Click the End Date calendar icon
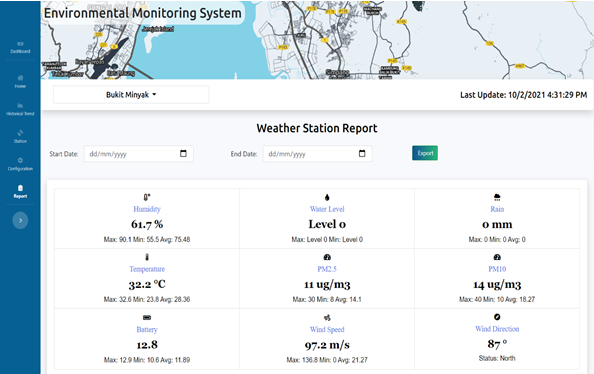This screenshot has width=594, height=374. pos(362,153)
